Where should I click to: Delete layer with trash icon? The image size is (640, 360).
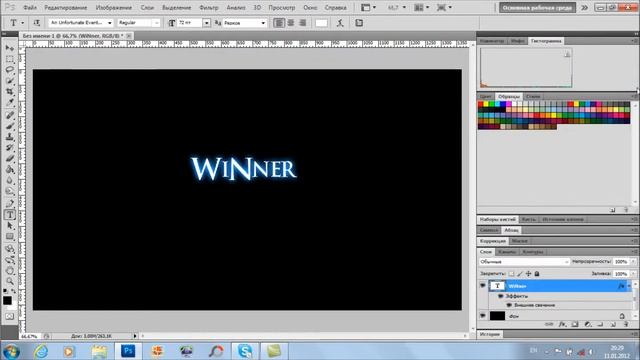click(x=626, y=324)
